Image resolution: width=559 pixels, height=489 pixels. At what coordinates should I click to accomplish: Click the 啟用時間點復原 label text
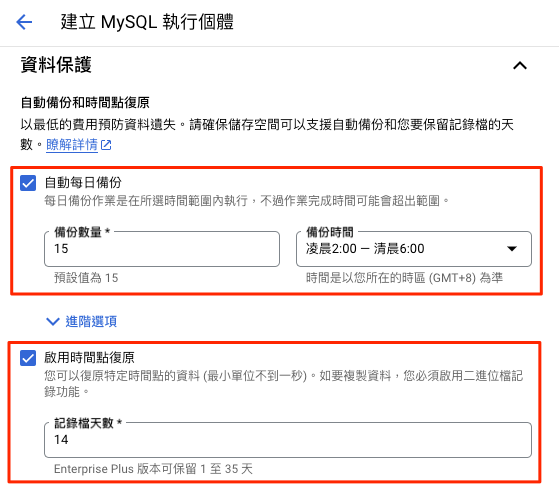89,357
